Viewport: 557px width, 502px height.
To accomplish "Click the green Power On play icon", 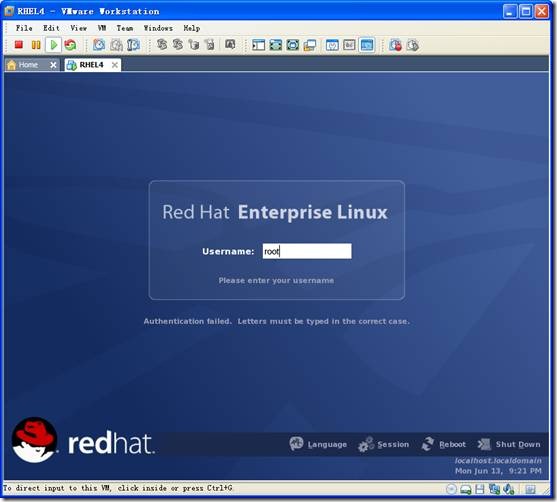I will [54, 45].
